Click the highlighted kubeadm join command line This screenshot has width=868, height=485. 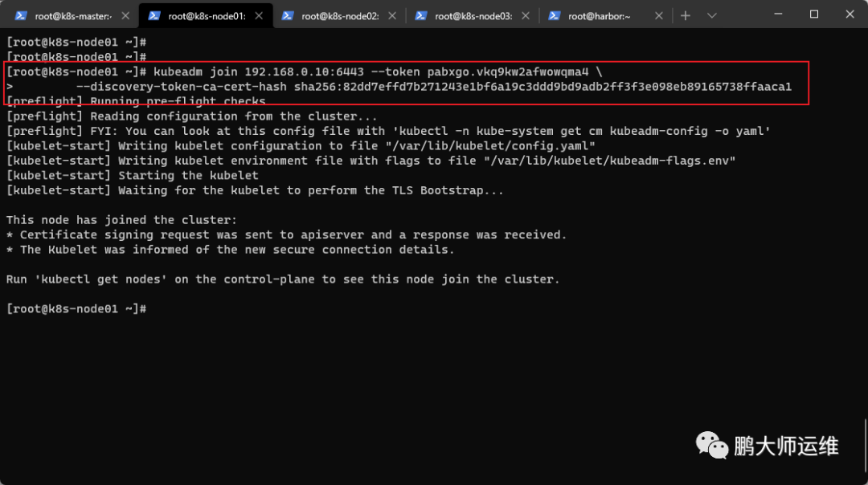click(304, 72)
